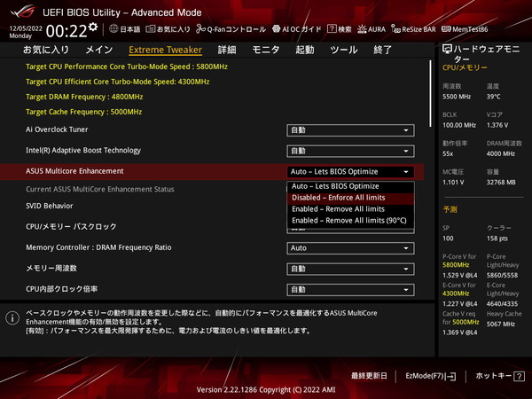Click the ROG logo icon
The height and width of the screenshot is (399, 532).
pos(22,12)
